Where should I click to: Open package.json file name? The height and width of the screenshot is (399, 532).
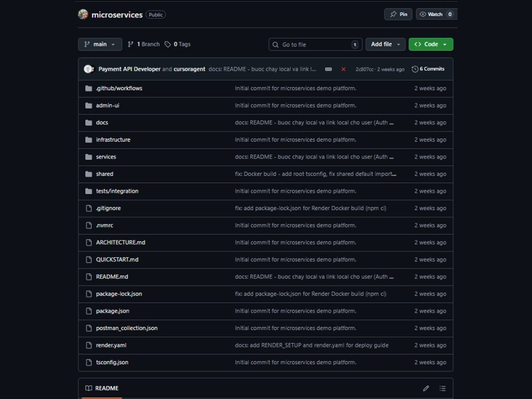112,311
